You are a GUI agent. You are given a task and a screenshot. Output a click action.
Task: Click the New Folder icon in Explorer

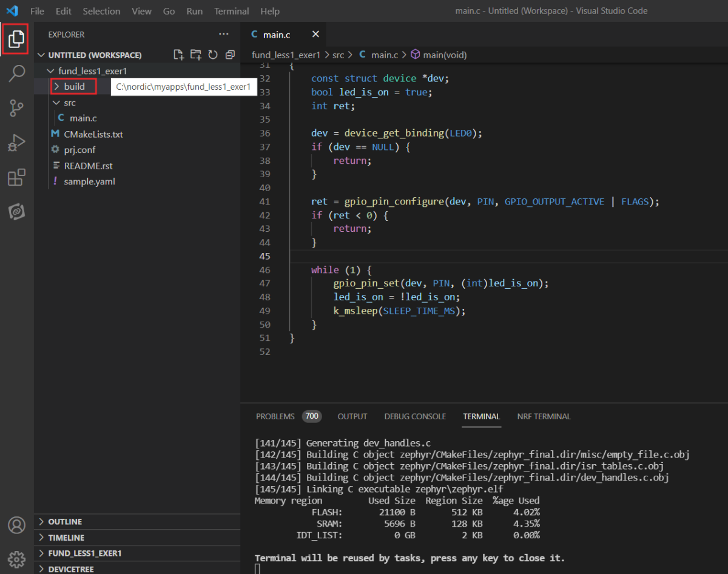[196, 54]
